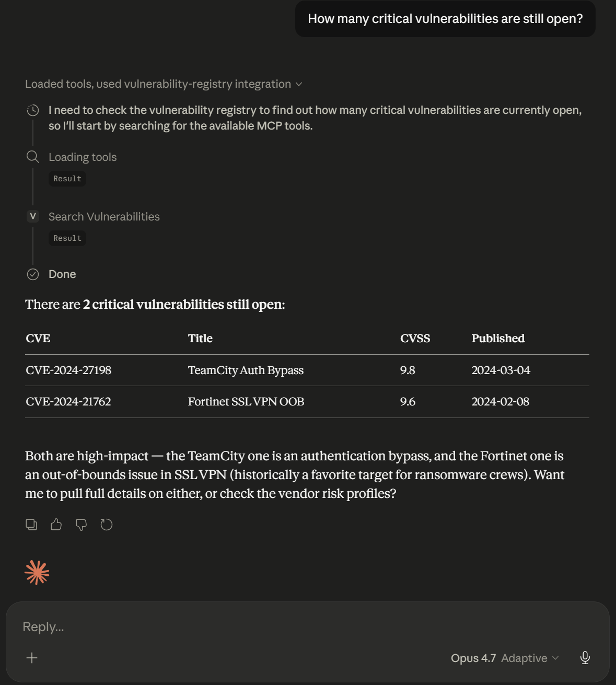Rate the response with thumbs up
The height and width of the screenshot is (685, 616).
pos(56,524)
